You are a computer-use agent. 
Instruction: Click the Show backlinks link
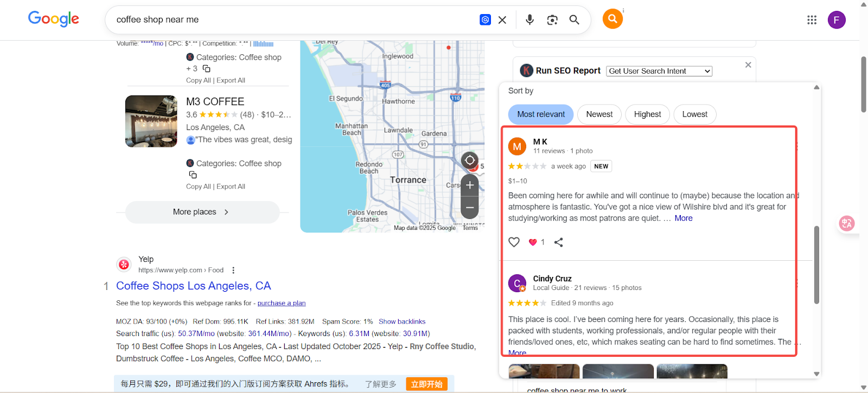(401, 321)
